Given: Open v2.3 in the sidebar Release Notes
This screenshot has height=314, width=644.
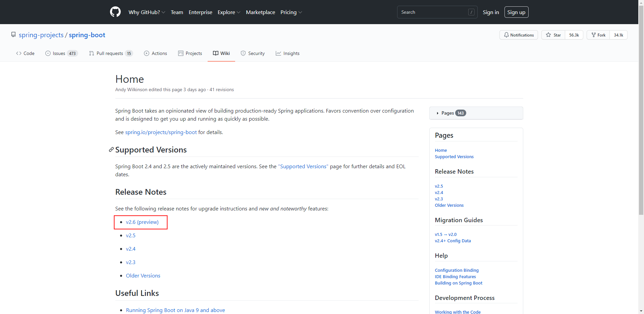Looking at the screenshot, I should coord(439,199).
